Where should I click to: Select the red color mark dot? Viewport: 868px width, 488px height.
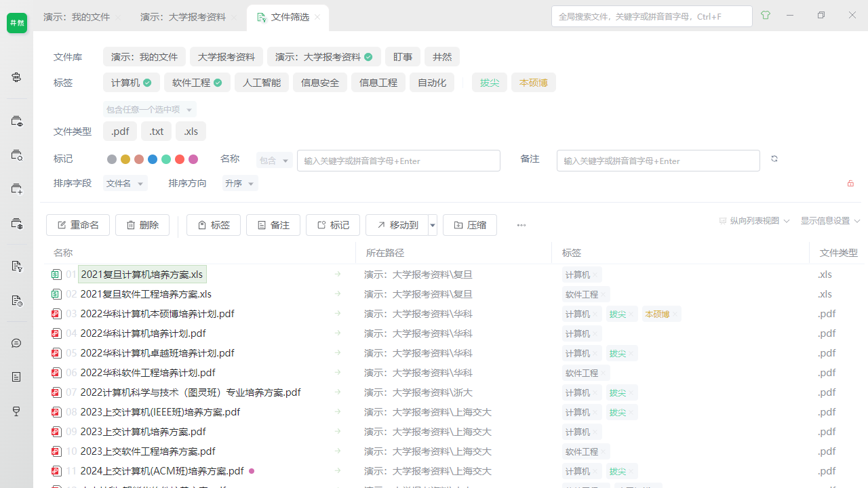pos(179,159)
